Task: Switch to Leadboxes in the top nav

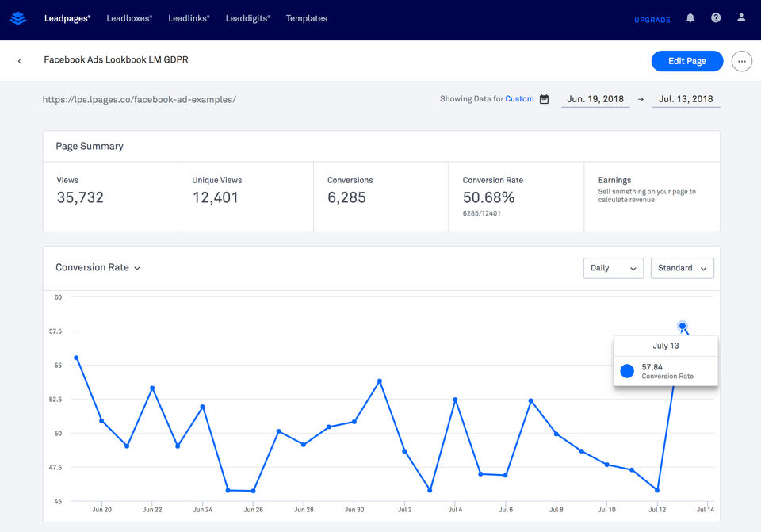Action: [x=129, y=18]
